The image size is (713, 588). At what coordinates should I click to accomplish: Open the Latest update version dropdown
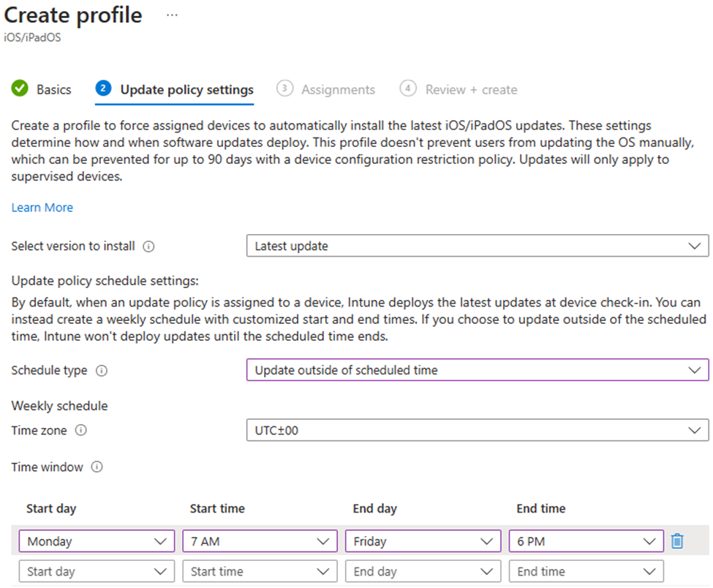(x=477, y=246)
